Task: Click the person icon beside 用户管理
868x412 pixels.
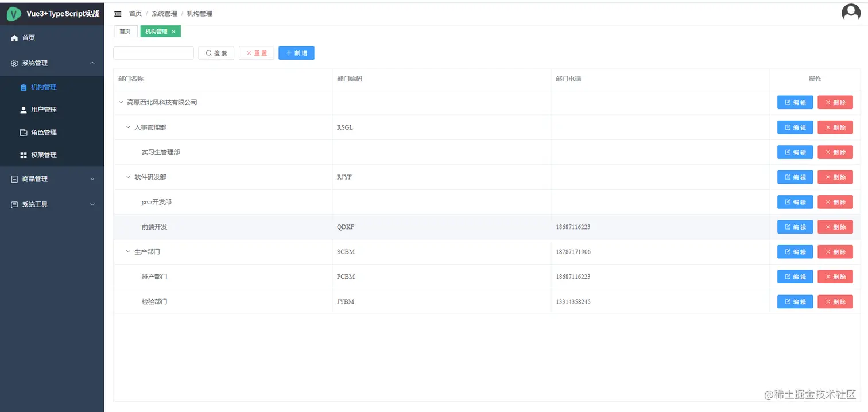Action: point(24,110)
